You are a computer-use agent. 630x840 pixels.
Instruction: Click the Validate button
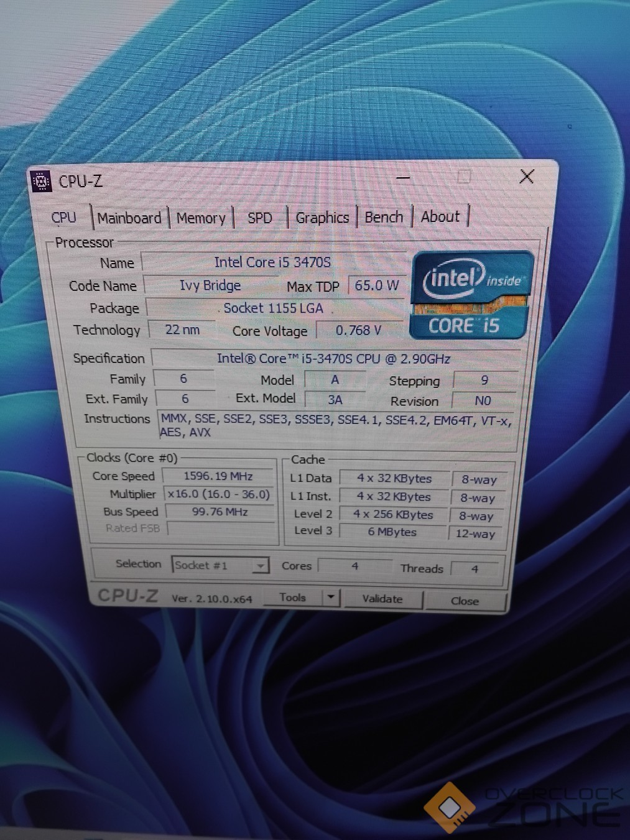tap(382, 599)
